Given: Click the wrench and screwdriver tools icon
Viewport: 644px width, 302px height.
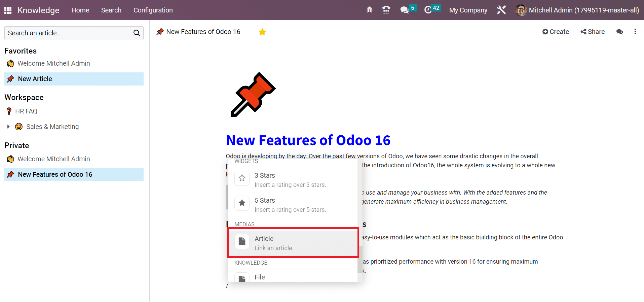Looking at the screenshot, I should tap(501, 10).
